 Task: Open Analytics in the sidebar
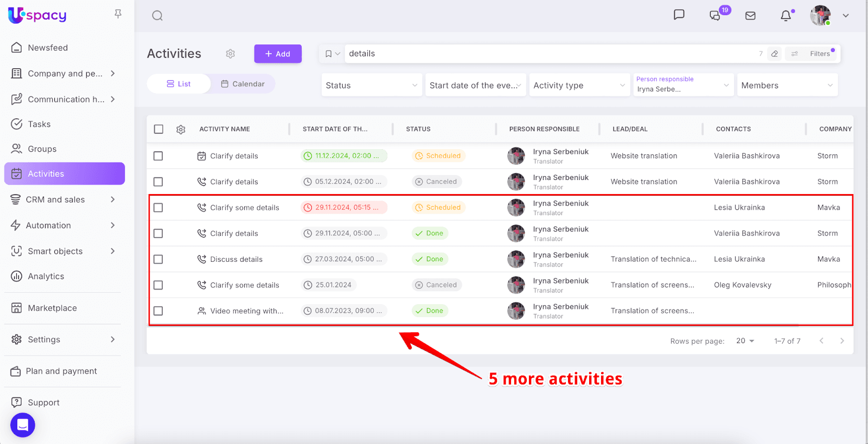[46, 276]
